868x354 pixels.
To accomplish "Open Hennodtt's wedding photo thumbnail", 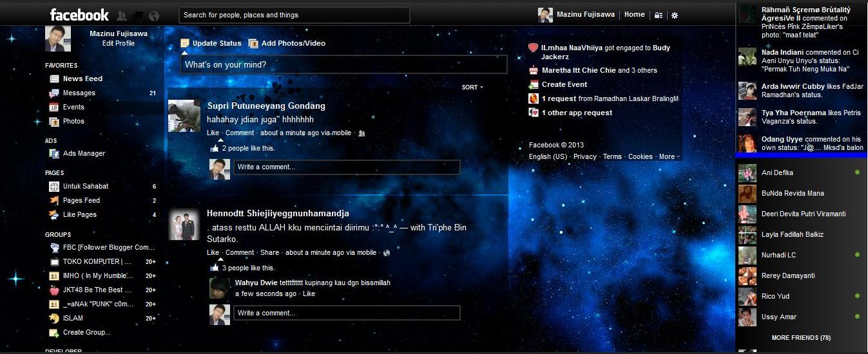I will point(184,224).
